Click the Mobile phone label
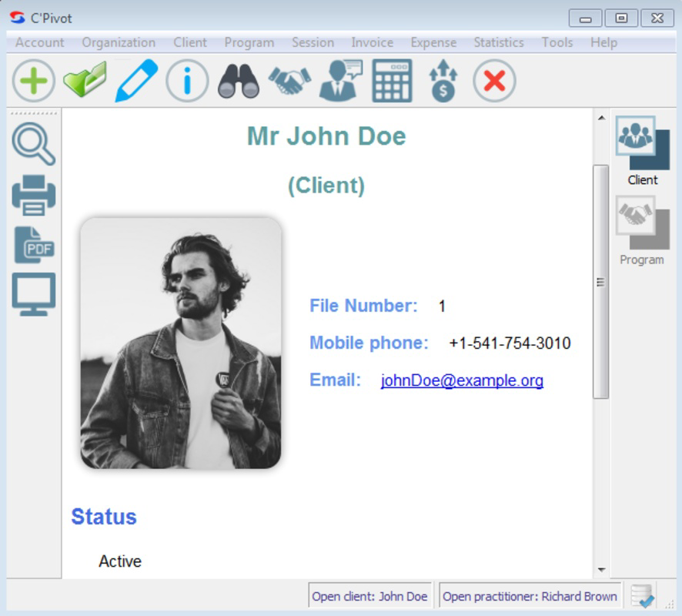The image size is (682, 616). click(x=369, y=343)
